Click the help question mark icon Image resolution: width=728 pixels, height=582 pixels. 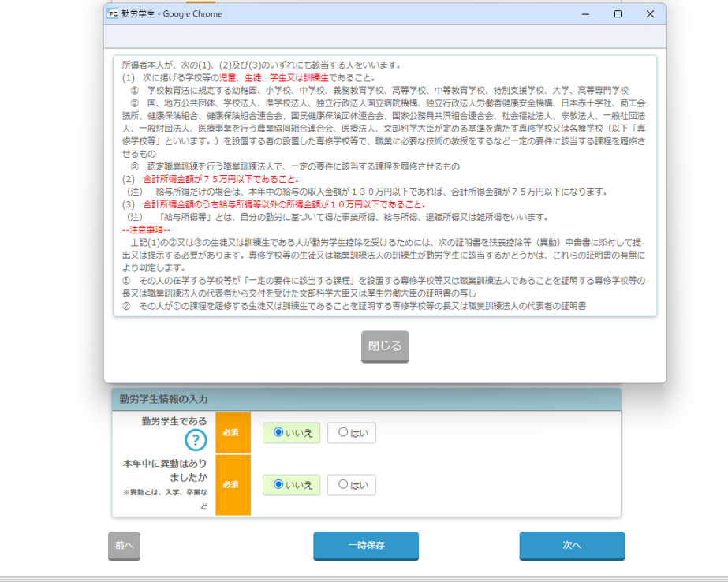(196, 440)
